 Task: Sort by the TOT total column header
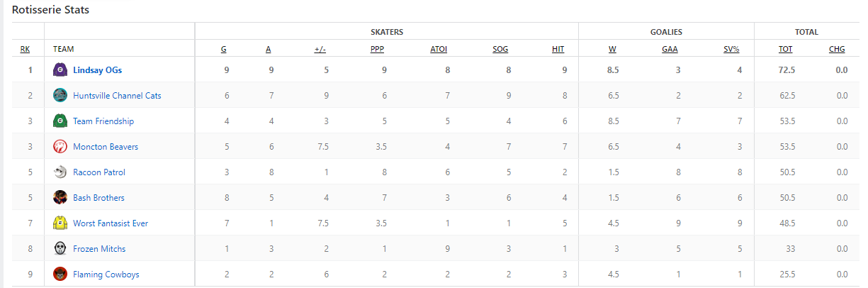coord(785,50)
